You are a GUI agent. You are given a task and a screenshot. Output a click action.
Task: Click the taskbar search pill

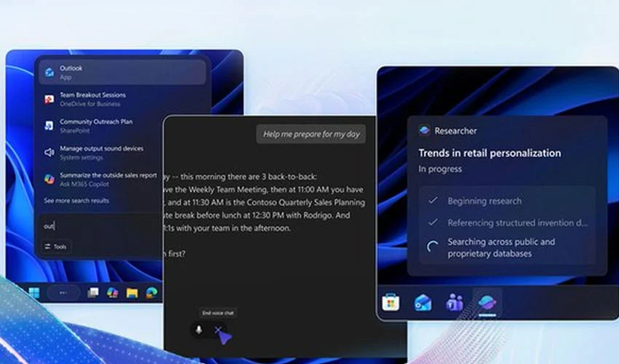click(63, 293)
